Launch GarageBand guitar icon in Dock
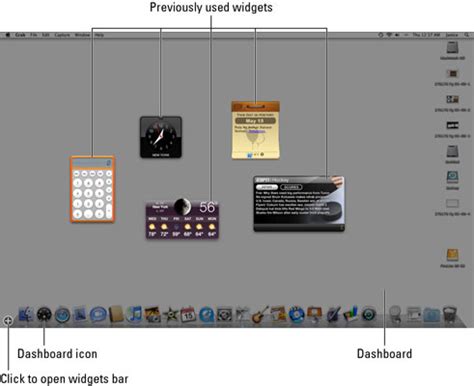 [260, 314]
